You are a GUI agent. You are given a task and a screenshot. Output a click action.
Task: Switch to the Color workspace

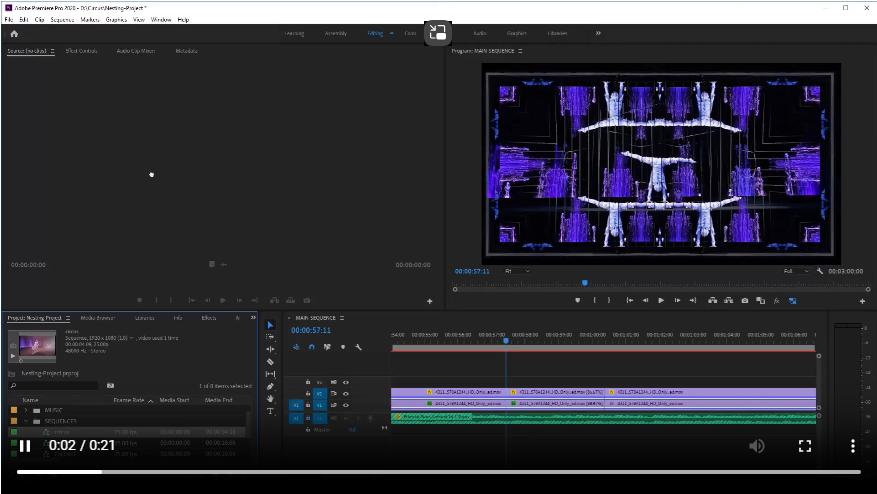click(411, 34)
